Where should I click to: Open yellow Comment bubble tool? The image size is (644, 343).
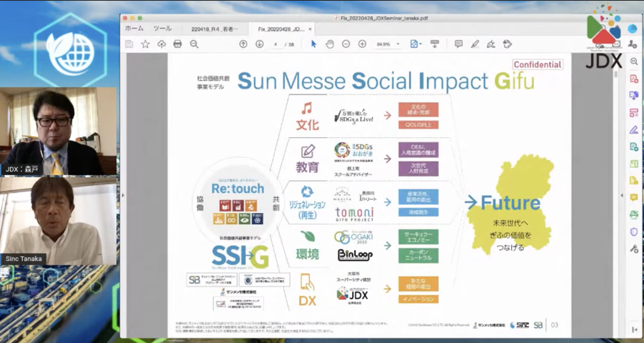tap(634, 198)
